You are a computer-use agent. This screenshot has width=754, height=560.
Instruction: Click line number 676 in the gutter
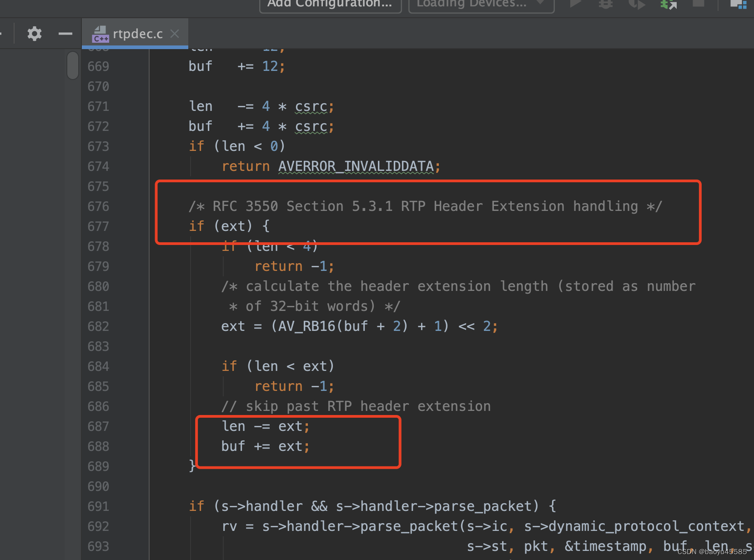98,206
